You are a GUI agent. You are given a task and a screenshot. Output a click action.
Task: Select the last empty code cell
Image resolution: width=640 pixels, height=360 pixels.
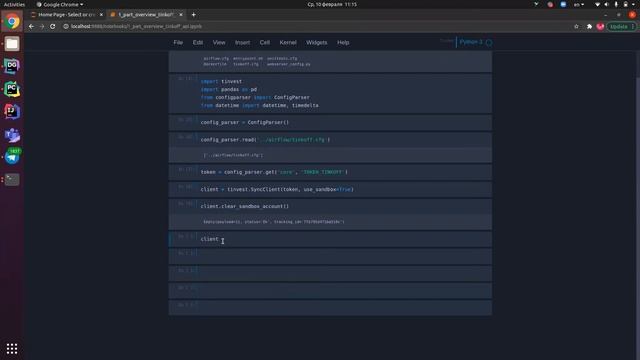click(330, 308)
